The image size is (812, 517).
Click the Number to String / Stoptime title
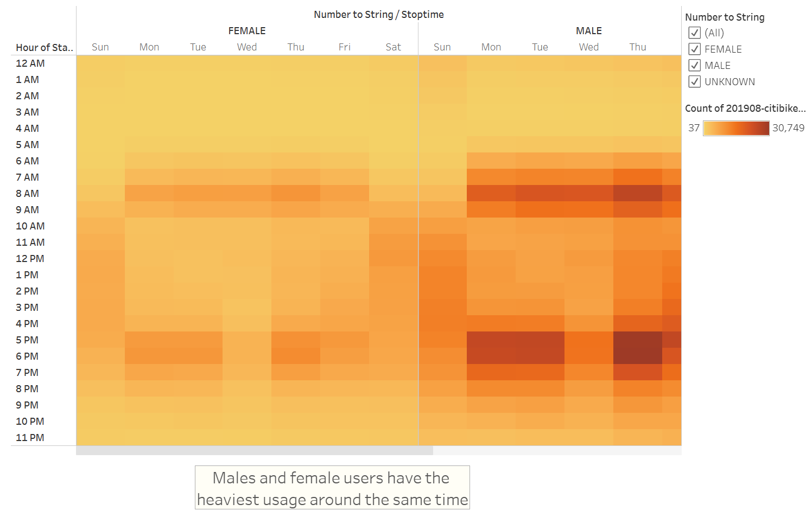(379, 14)
